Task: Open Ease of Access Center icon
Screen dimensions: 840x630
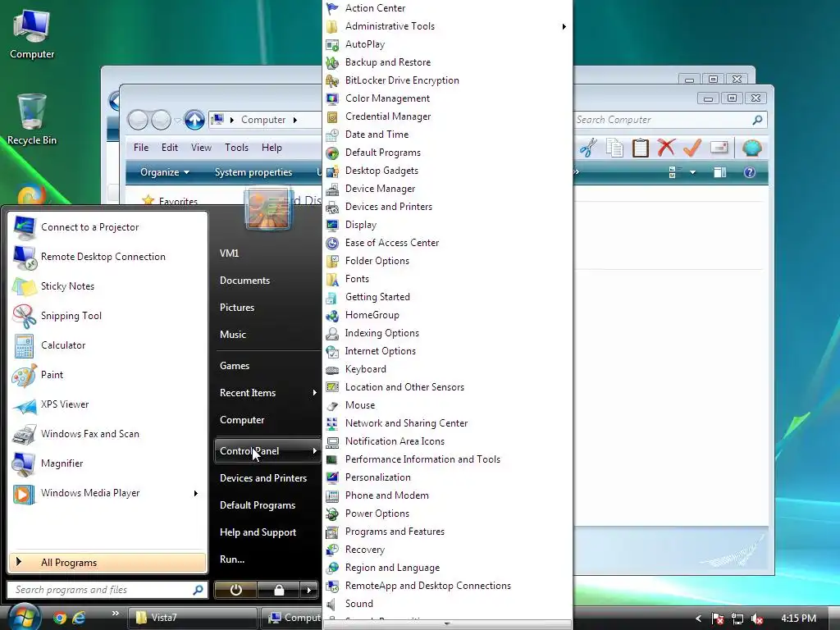Action: coord(332,243)
